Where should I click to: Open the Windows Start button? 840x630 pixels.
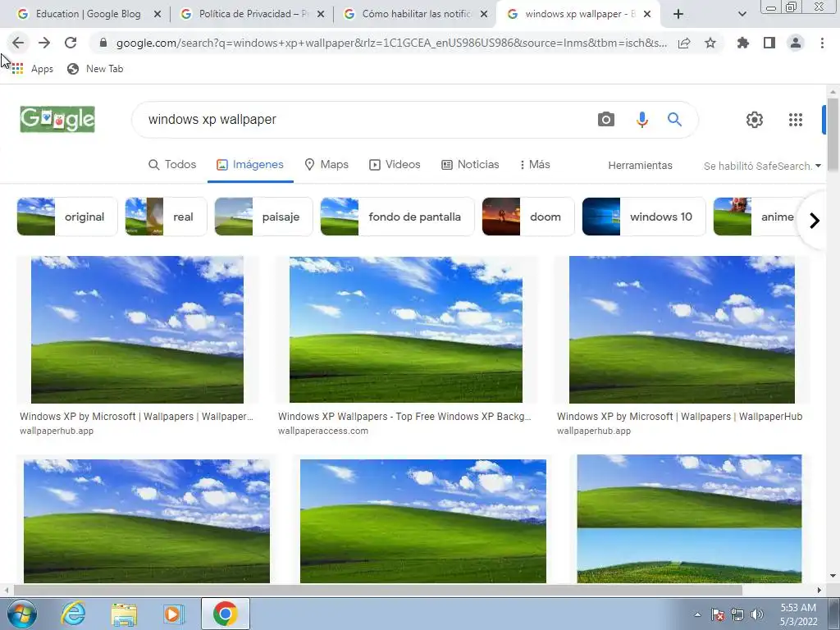pos(22,614)
